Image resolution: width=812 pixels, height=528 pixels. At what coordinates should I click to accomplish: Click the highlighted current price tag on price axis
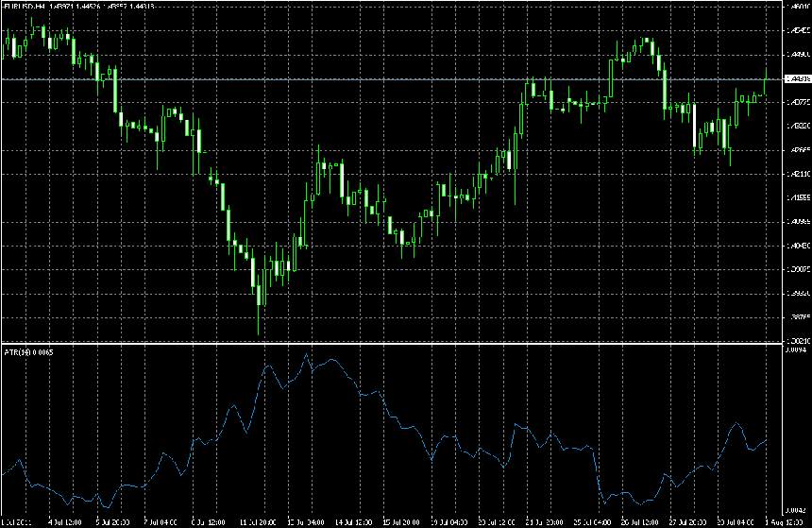pos(799,79)
